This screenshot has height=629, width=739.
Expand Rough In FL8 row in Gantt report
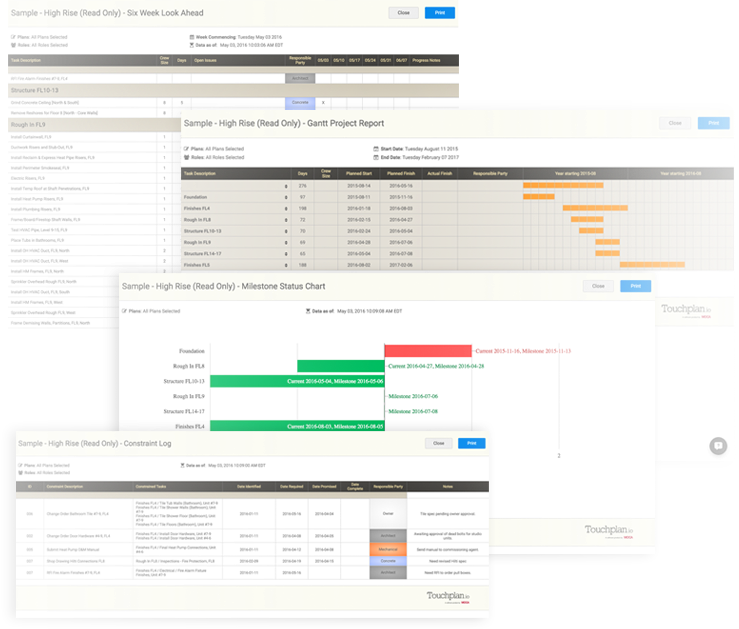286,220
